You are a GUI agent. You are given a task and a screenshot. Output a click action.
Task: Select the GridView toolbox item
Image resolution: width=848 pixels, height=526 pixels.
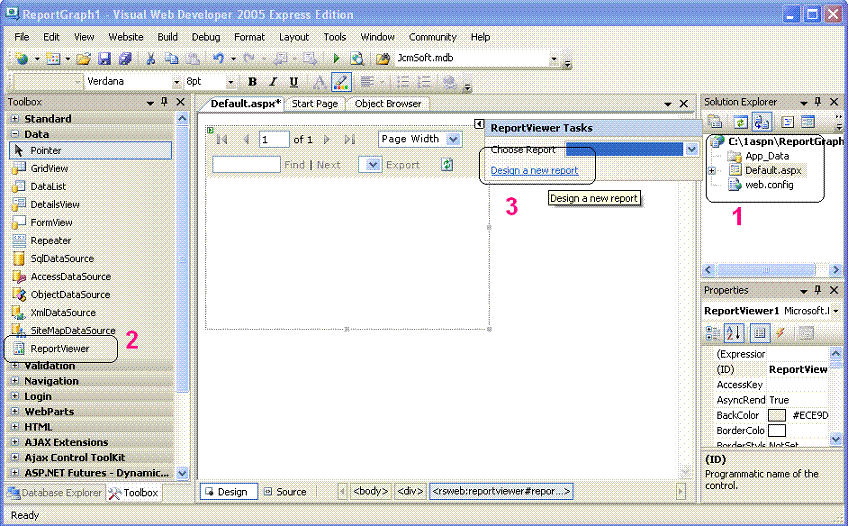(x=49, y=168)
